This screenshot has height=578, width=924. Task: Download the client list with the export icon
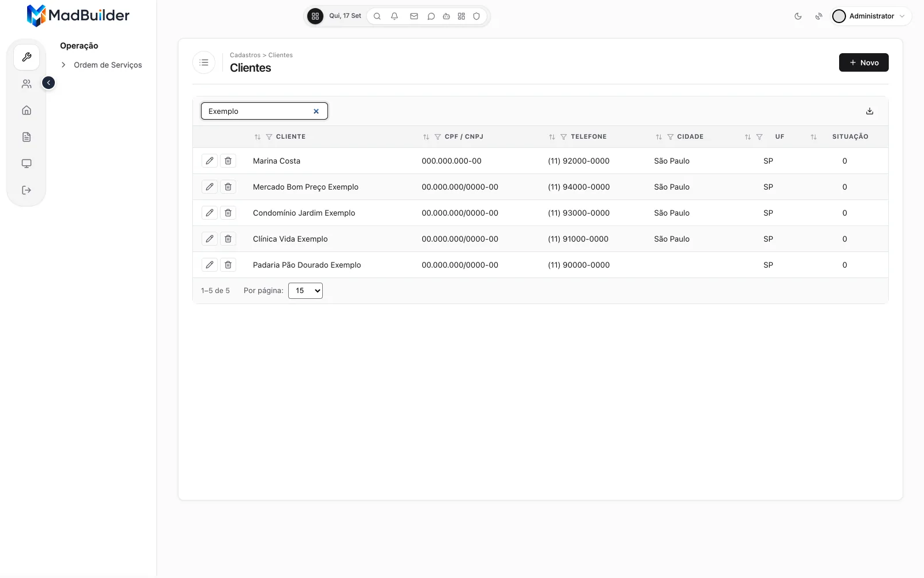tap(870, 111)
